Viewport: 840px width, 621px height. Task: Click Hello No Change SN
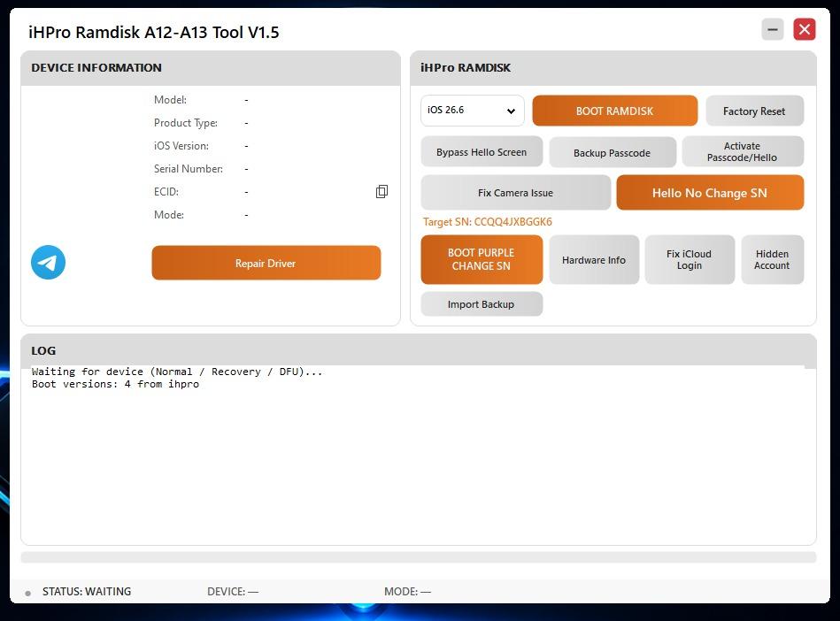click(x=710, y=193)
